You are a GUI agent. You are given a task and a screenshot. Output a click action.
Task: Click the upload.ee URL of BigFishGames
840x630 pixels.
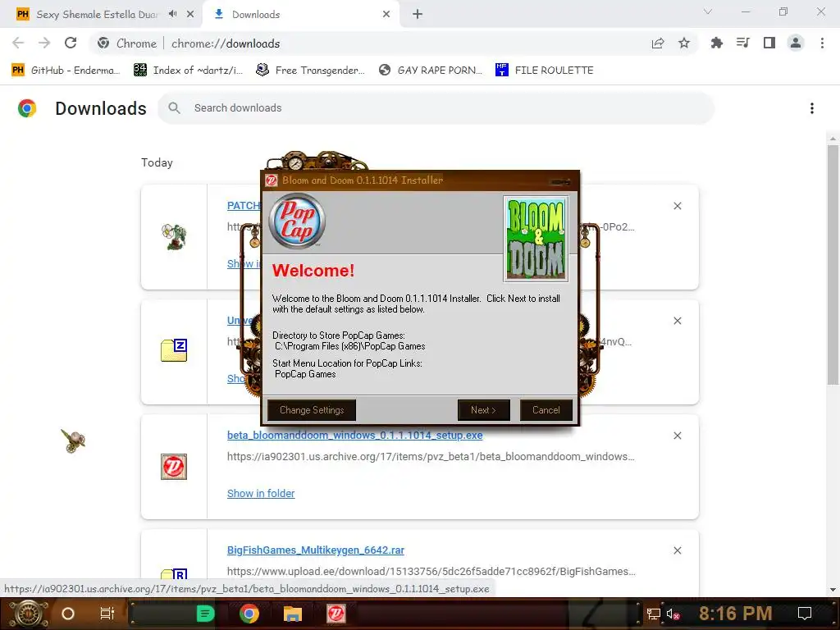431,571
